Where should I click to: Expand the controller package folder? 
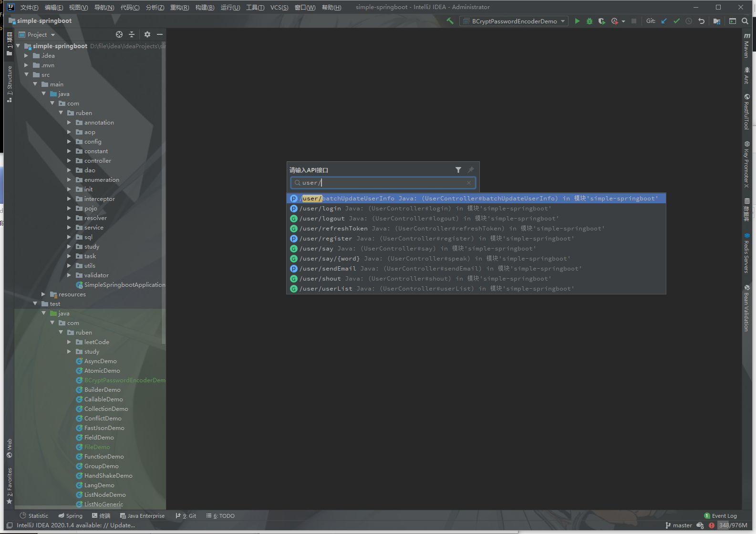coord(69,161)
